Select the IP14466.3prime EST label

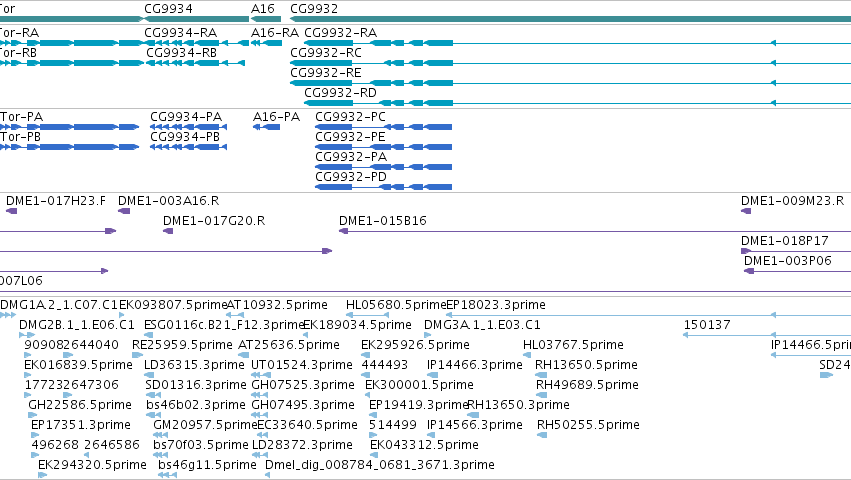click(x=475, y=365)
